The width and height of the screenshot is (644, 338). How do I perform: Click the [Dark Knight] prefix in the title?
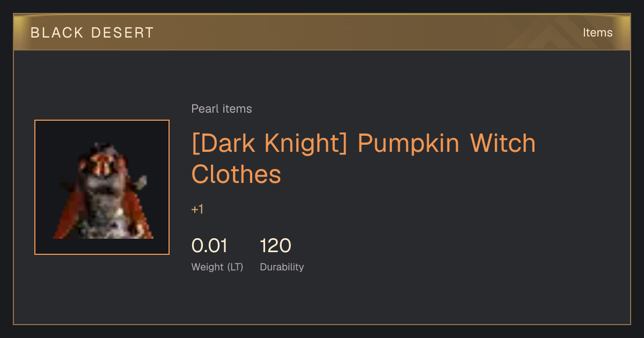click(271, 143)
